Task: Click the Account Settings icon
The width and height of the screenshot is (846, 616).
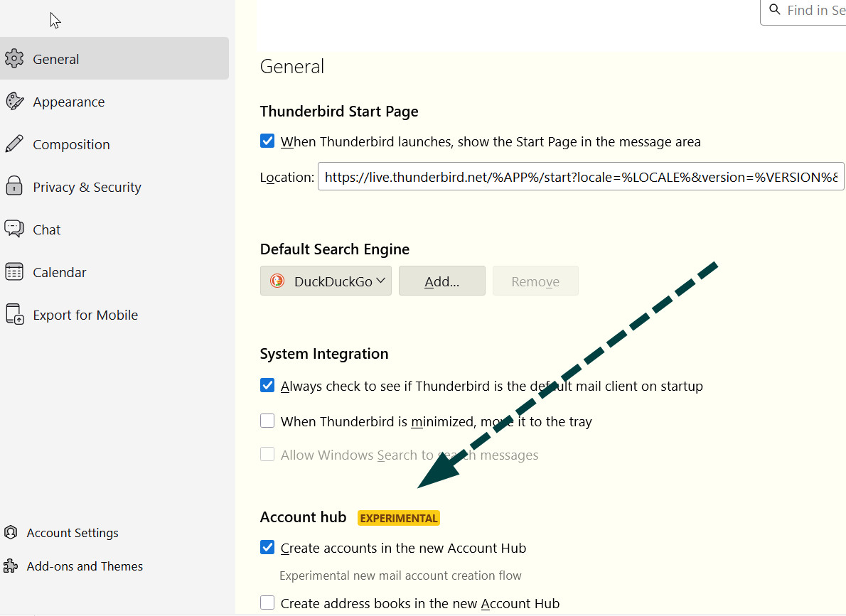Action: 11,533
